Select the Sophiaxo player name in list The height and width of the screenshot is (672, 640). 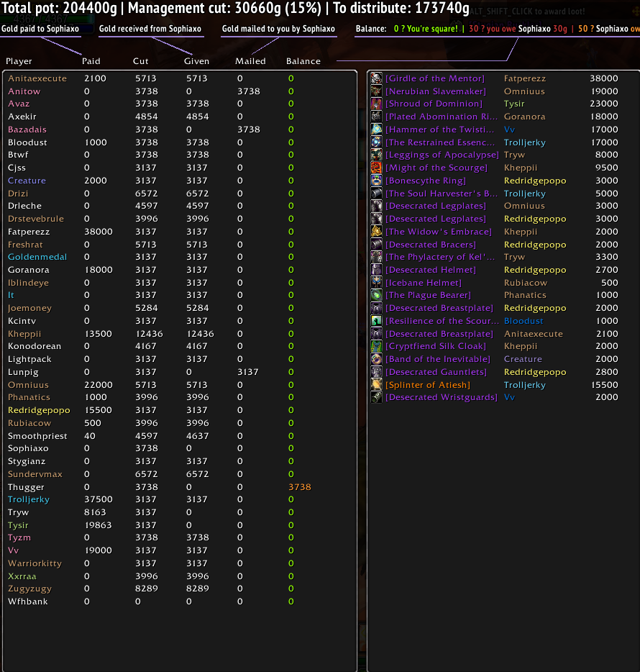coord(28,448)
